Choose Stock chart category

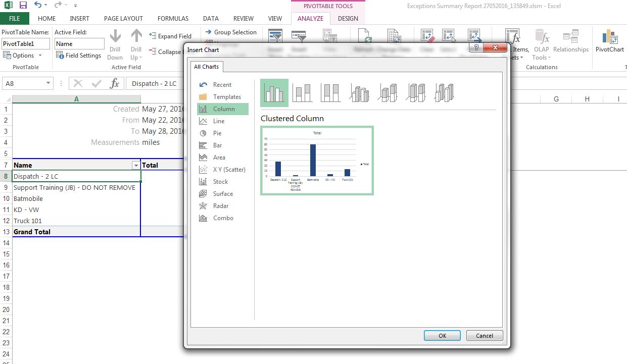click(223, 182)
